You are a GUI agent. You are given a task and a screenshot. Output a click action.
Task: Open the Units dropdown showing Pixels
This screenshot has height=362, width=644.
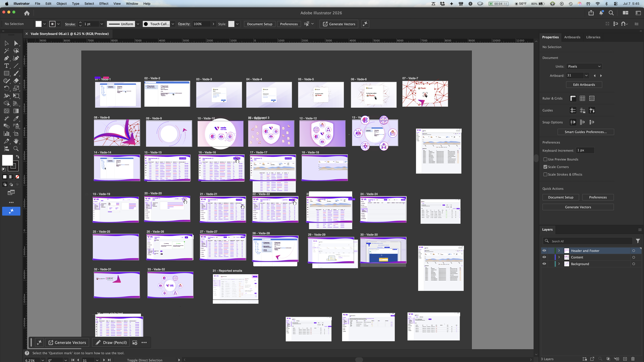(584, 66)
